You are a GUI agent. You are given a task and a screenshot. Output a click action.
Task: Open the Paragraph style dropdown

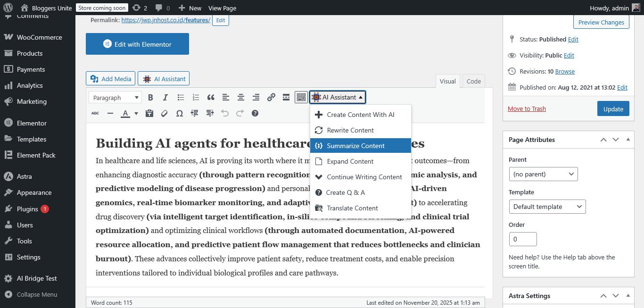[x=115, y=97]
